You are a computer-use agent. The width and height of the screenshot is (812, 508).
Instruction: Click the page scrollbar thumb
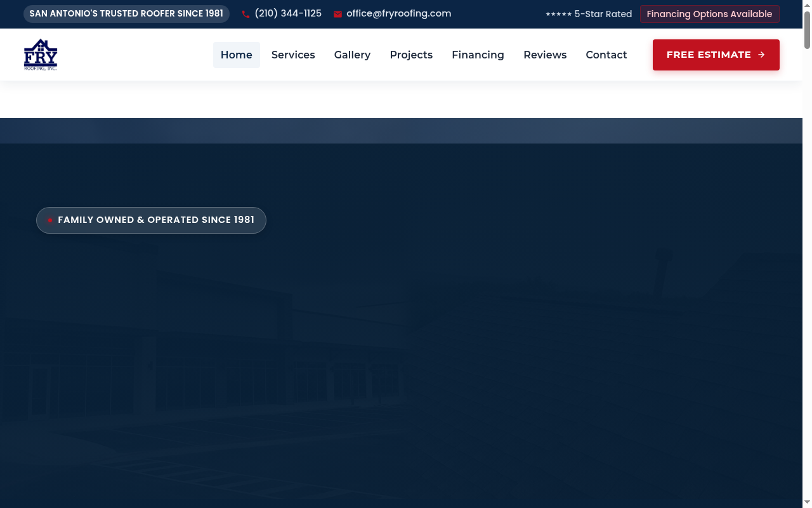807,29
